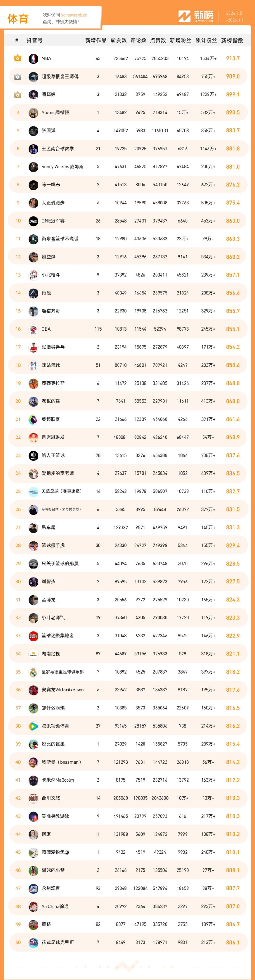The width and height of the screenshot is (255, 980).
Task: Click the 点赞数 column header
Action: click(x=158, y=40)
